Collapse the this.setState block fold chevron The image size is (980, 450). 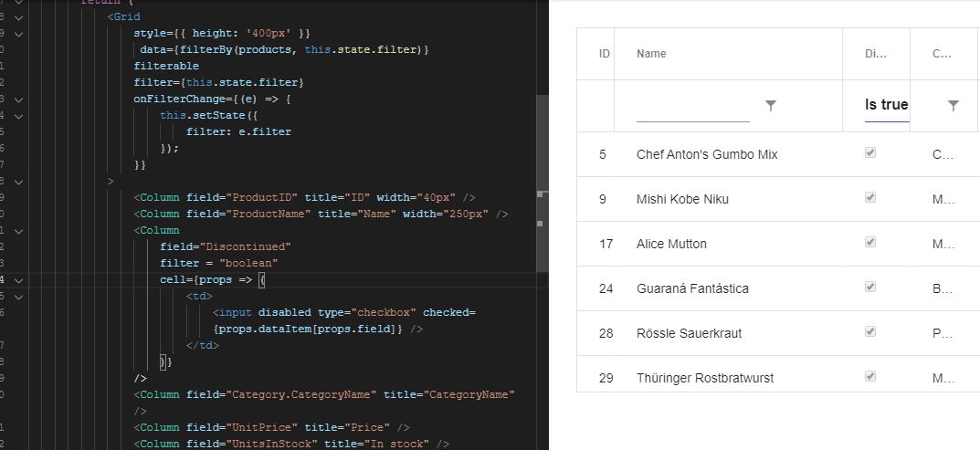[19, 115]
